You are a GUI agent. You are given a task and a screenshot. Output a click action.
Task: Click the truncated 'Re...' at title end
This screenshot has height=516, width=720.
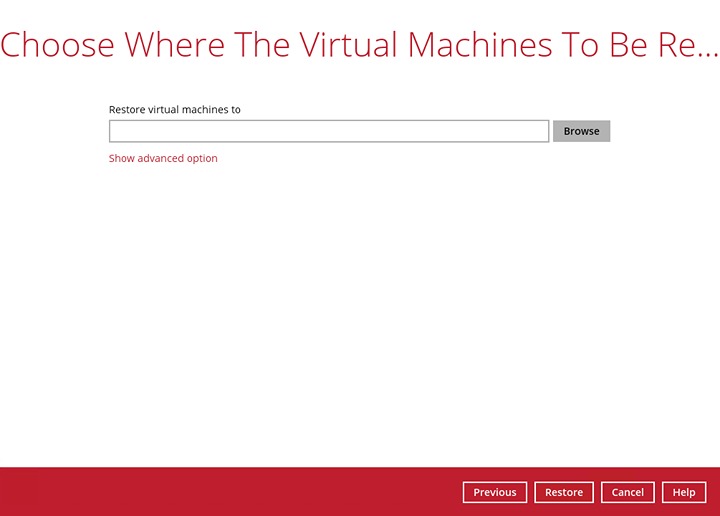(x=694, y=45)
